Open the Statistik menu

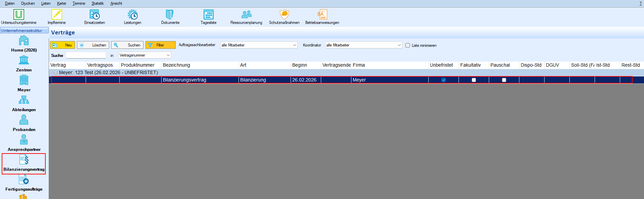[x=97, y=3]
